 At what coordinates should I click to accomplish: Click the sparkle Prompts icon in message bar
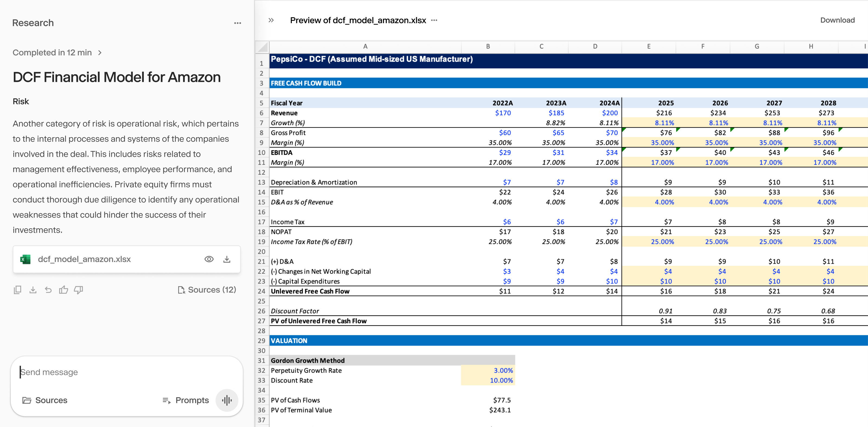click(167, 400)
